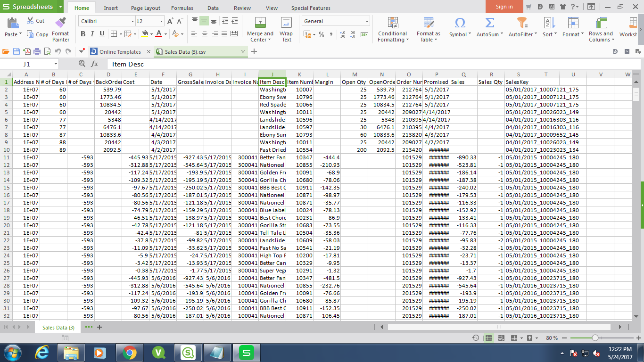Click the Sign in button

point(504,7)
